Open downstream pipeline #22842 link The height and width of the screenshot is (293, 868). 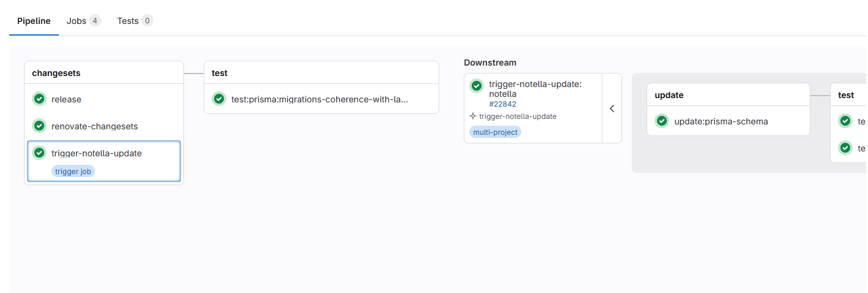(502, 104)
